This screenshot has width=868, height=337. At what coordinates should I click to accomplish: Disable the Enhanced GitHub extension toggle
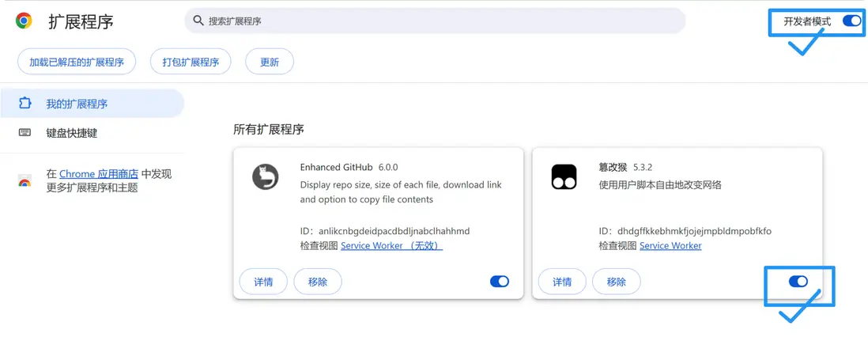(x=500, y=282)
